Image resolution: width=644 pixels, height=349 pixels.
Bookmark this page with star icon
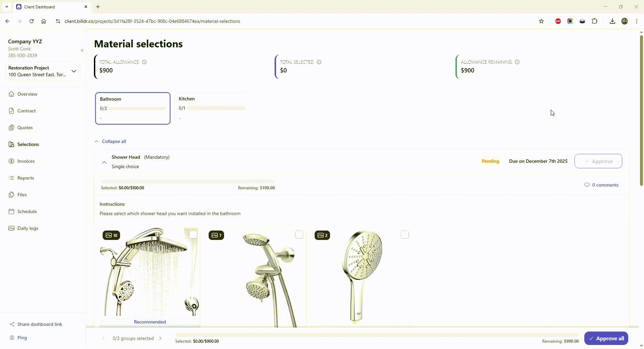coord(541,21)
